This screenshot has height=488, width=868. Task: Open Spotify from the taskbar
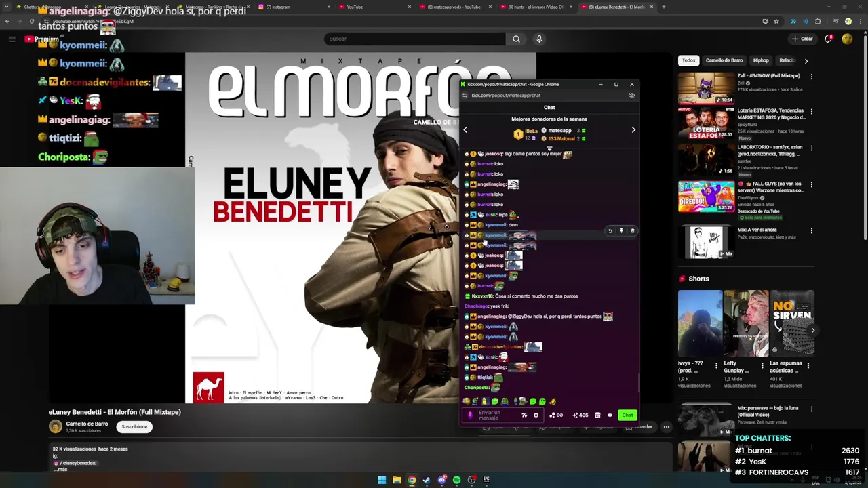click(x=456, y=480)
